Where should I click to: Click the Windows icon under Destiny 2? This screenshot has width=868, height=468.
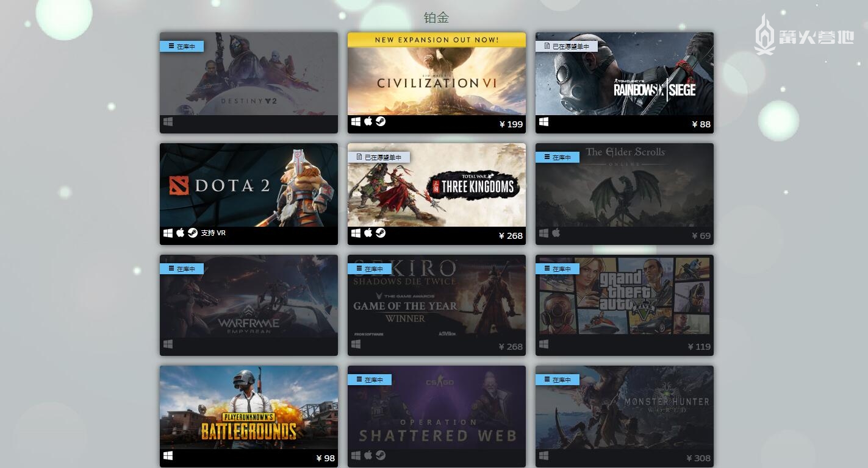click(x=168, y=122)
